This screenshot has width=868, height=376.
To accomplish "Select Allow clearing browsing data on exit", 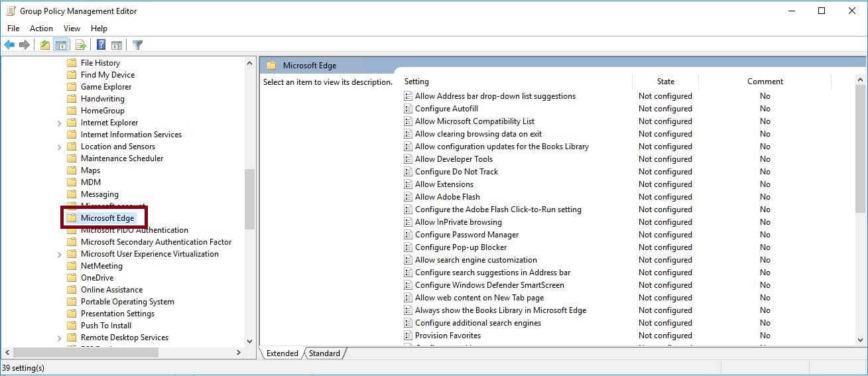I will (479, 134).
